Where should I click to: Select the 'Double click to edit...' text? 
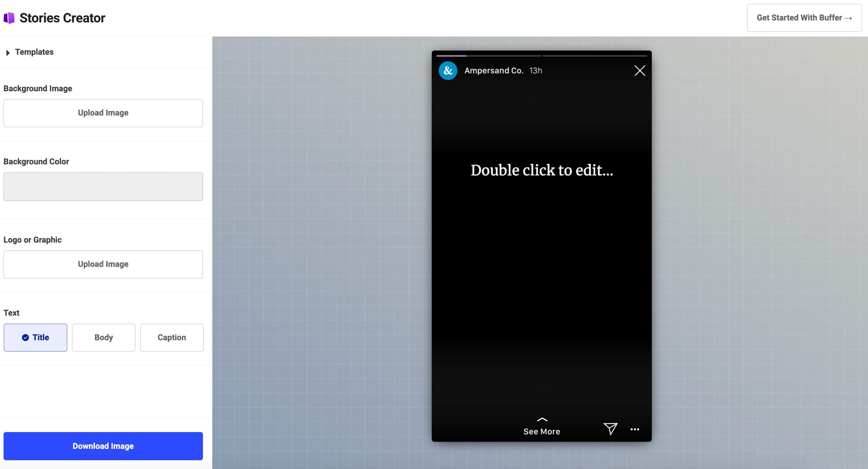pos(542,170)
